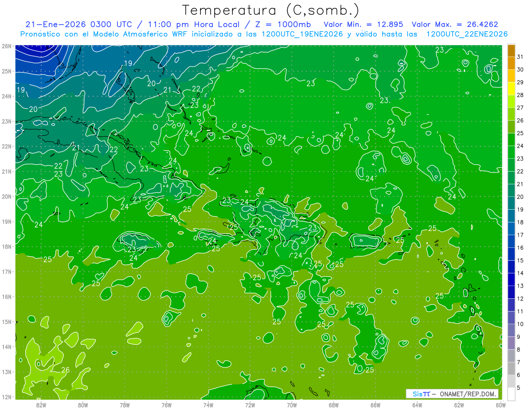Select the 78W longitude axis label
532x411 pixels.
125,404
